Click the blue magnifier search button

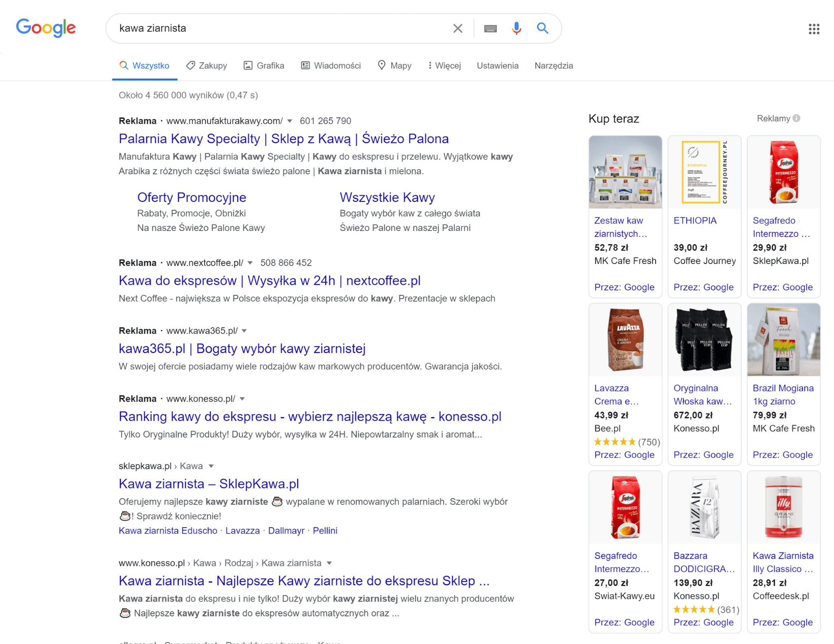(542, 28)
